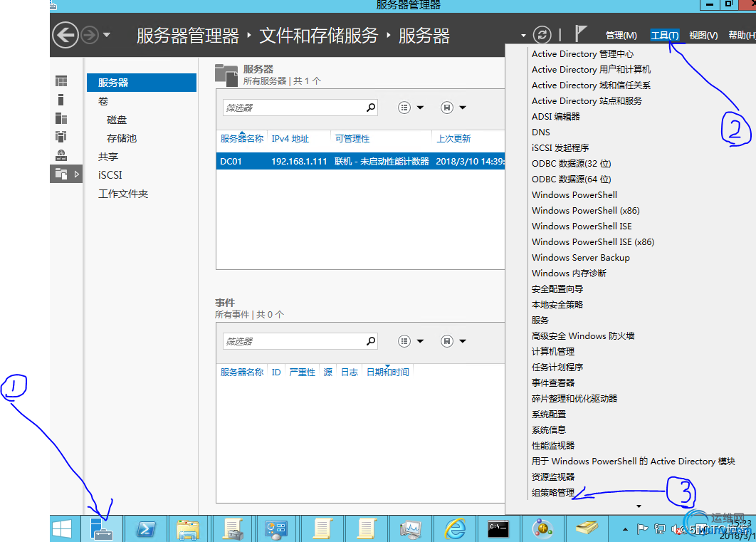Click the servers filter input field

coord(293,108)
